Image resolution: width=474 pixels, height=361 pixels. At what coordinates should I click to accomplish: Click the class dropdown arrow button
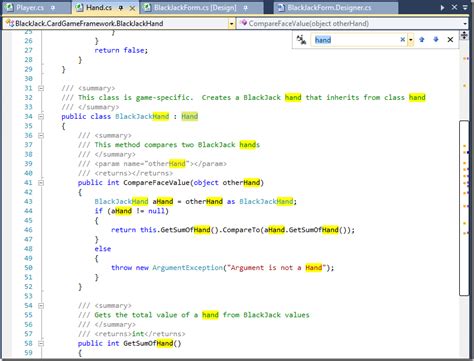point(231,24)
